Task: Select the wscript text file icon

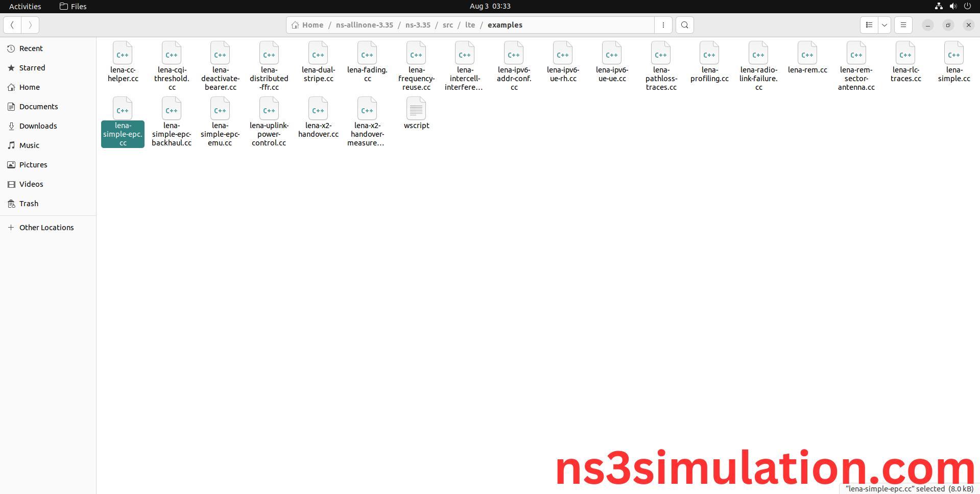Action: click(x=416, y=109)
